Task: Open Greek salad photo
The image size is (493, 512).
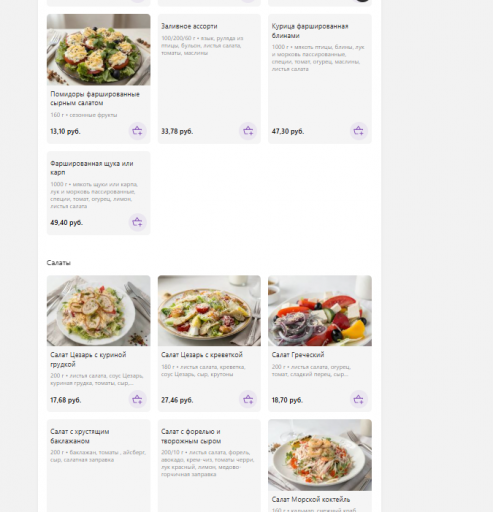Action: coord(320,311)
